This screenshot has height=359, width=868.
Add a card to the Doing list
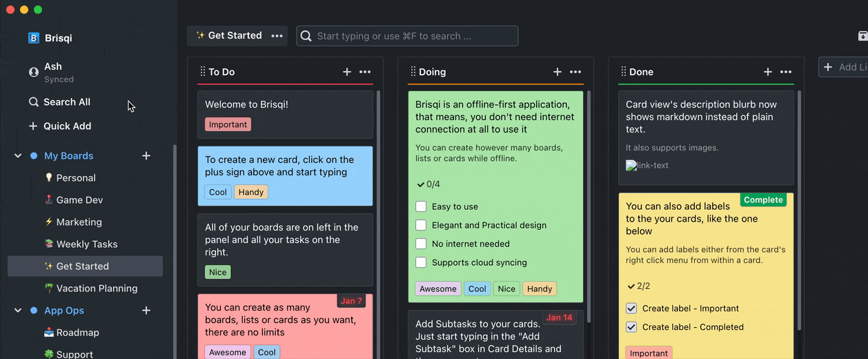coord(558,72)
